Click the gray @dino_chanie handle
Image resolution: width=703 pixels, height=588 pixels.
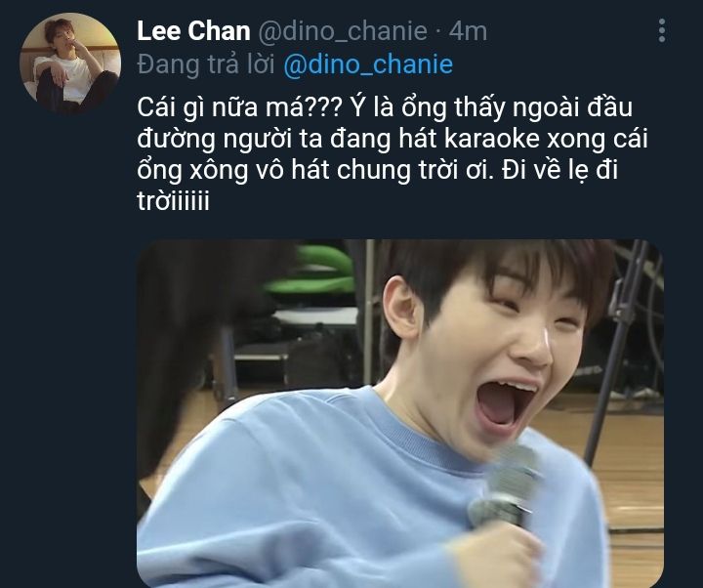point(343,31)
